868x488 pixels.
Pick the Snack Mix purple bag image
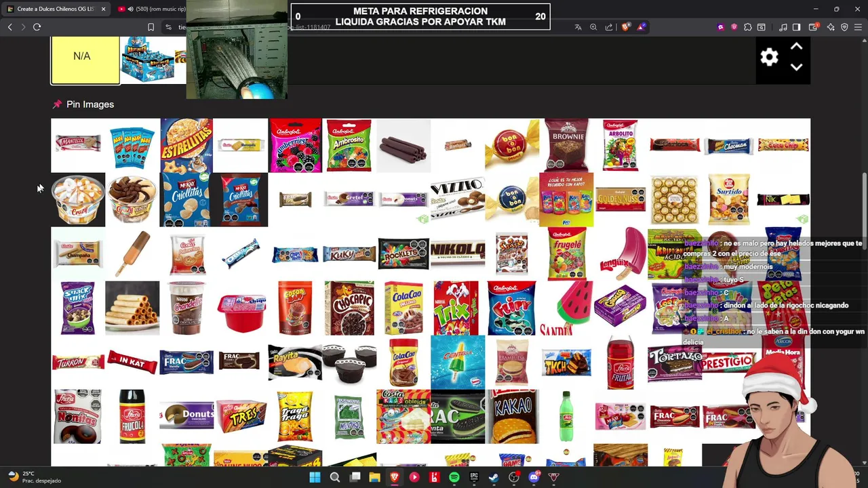pyautogui.click(x=78, y=308)
